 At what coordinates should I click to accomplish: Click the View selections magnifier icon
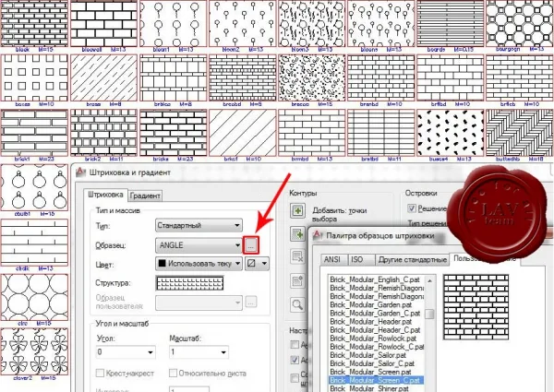[x=297, y=304]
